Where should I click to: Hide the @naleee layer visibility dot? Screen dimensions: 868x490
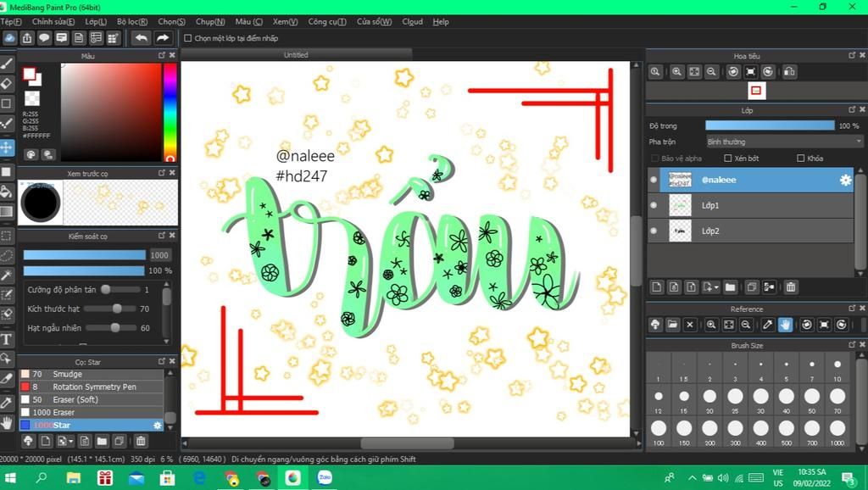654,180
